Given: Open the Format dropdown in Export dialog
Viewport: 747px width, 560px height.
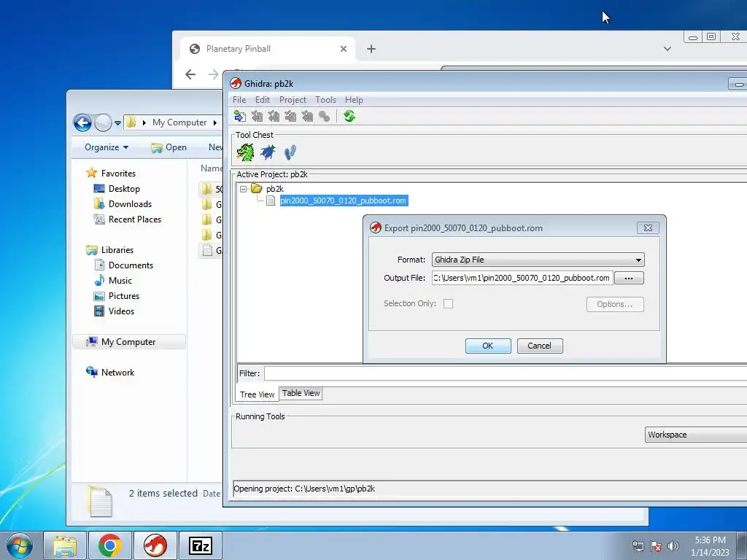Looking at the screenshot, I should (538, 260).
